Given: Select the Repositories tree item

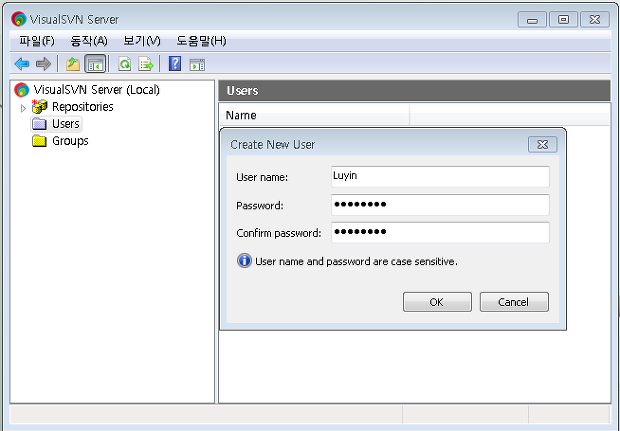Looking at the screenshot, I should point(83,107).
